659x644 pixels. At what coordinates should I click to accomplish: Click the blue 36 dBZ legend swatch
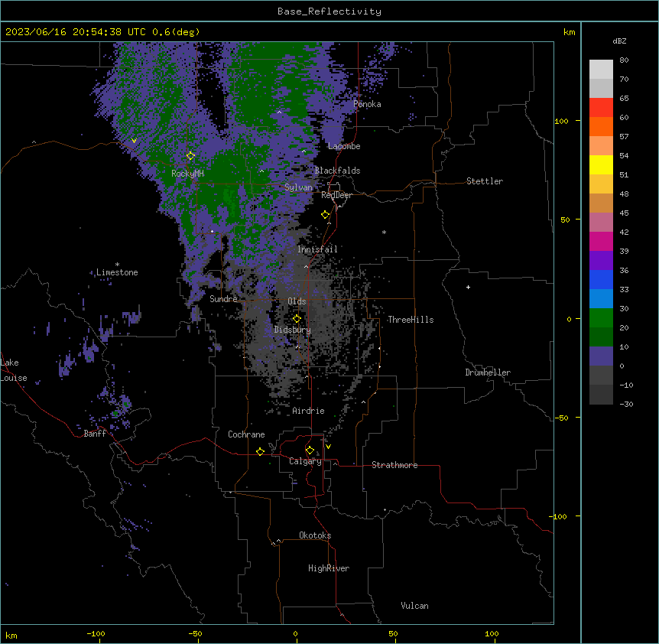coord(601,279)
